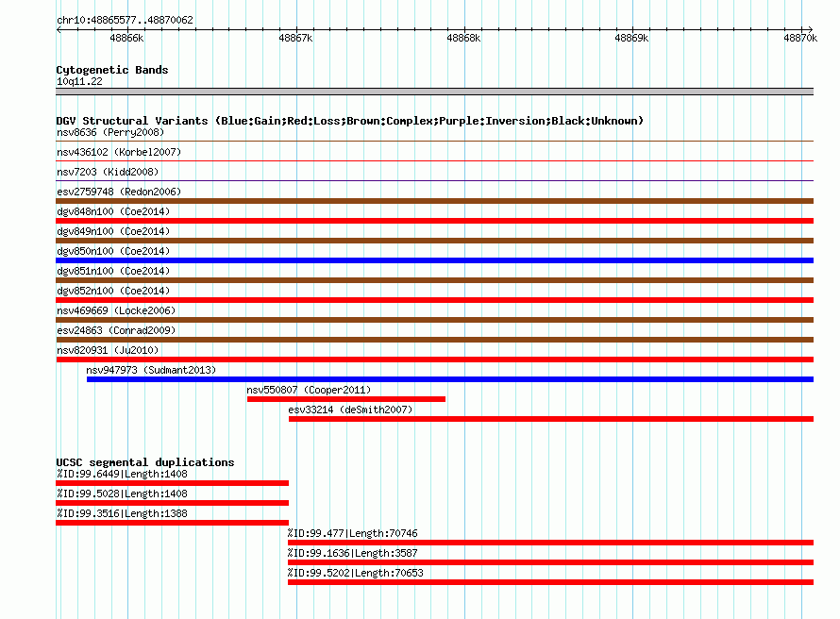Click the %ID:99.6449|Length:1408 label

pyautogui.click(x=122, y=474)
